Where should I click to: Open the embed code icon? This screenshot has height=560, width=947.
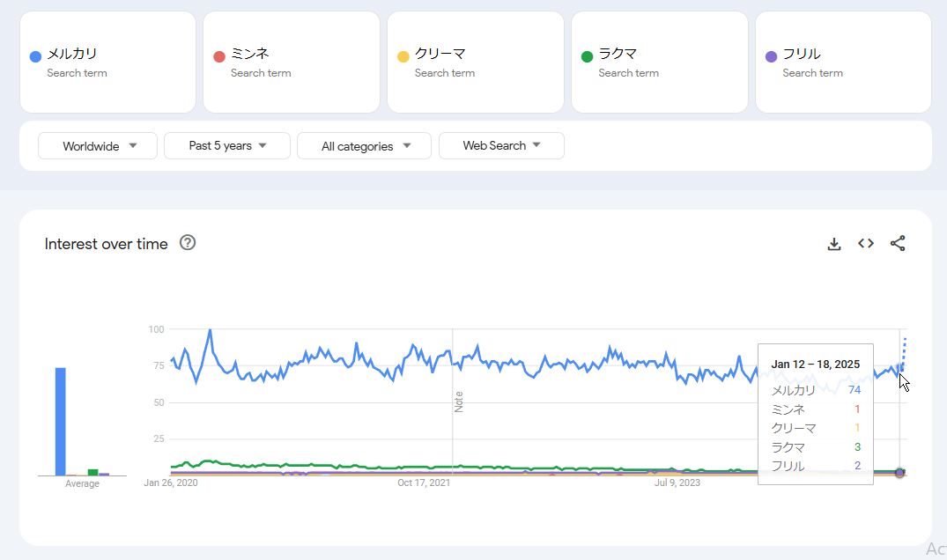click(x=866, y=244)
